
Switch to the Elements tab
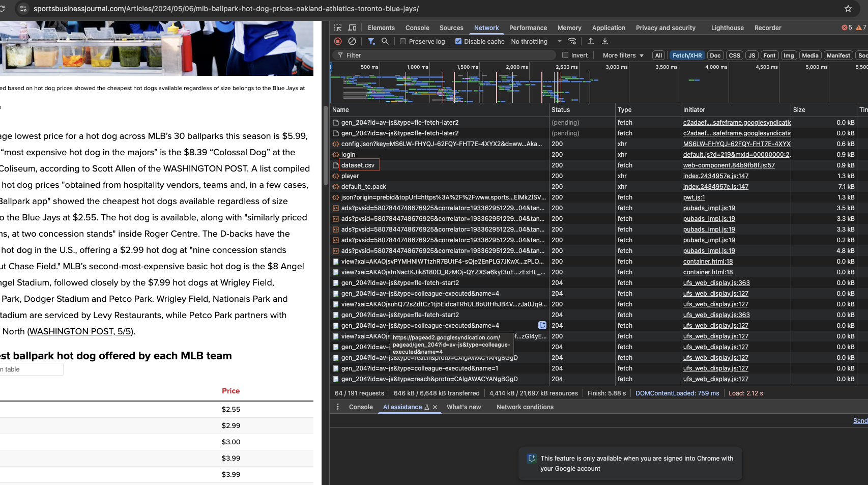(381, 28)
